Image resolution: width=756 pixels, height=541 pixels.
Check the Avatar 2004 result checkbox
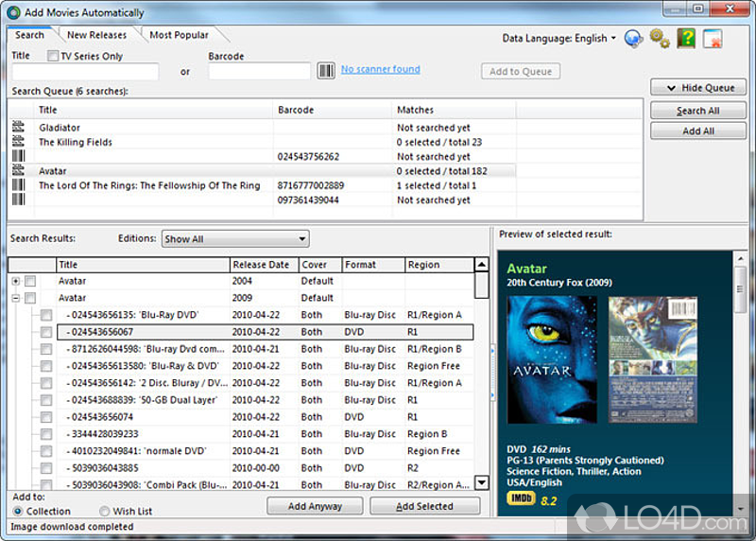point(30,281)
